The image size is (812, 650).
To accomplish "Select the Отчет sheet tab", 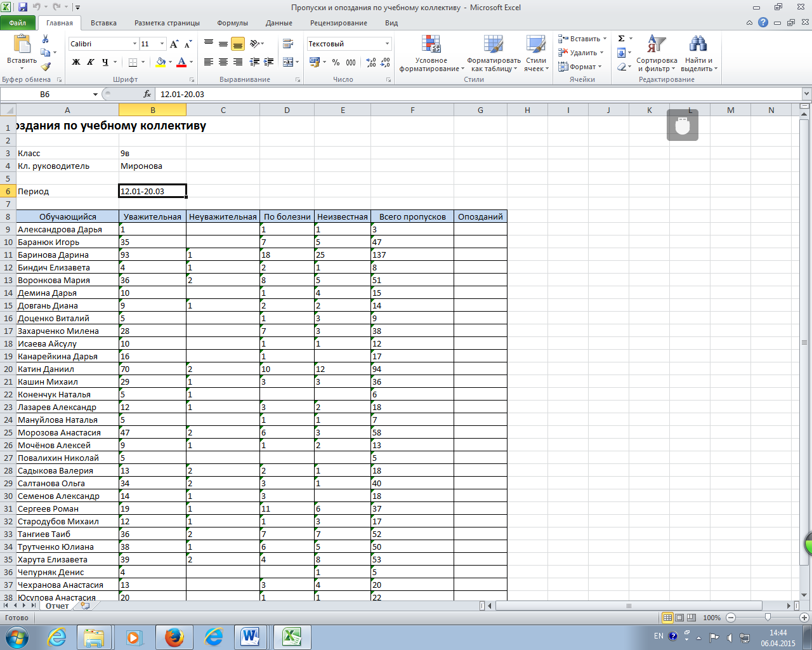I will [57, 606].
